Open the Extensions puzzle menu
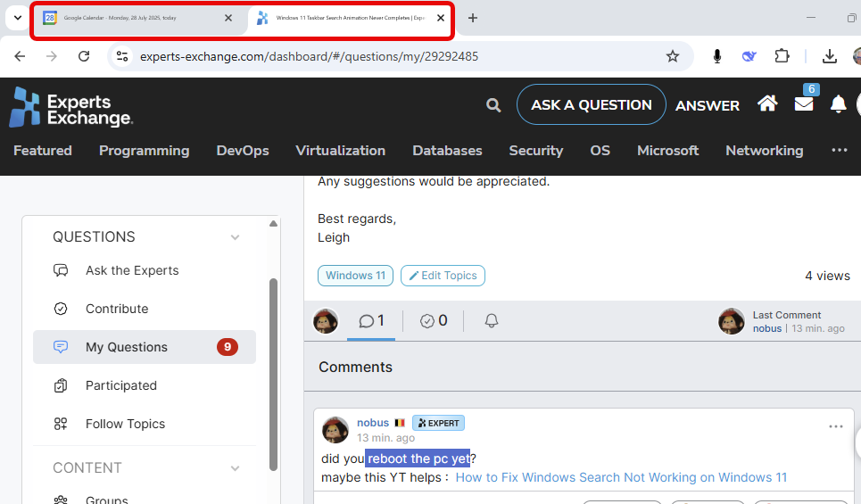The height and width of the screenshot is (504, 861). (782, 56)
